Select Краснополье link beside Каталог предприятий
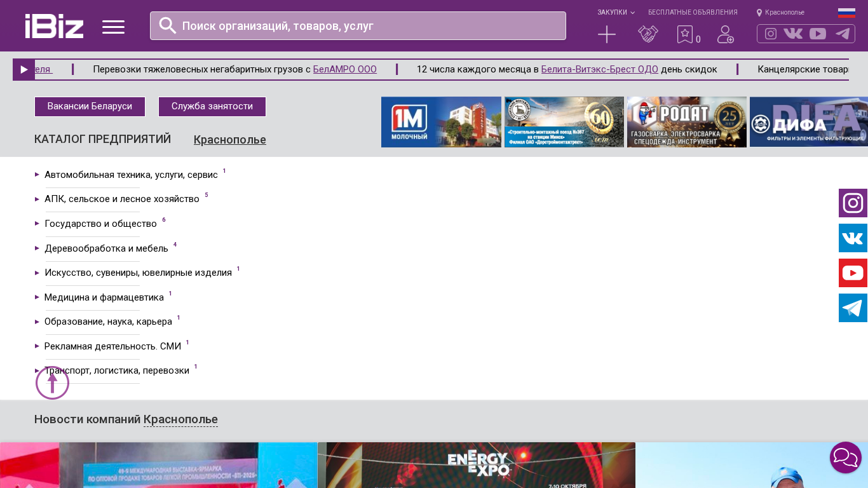This screenshot has height=488, width=868. [x=230, y=140]
